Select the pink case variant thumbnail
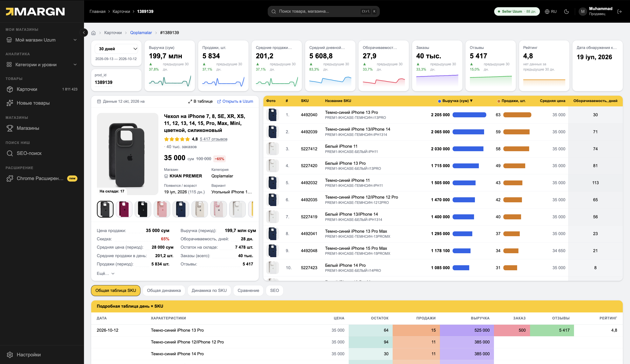The height and width of the screenshot is (364, 630). [x=162, y=209]
